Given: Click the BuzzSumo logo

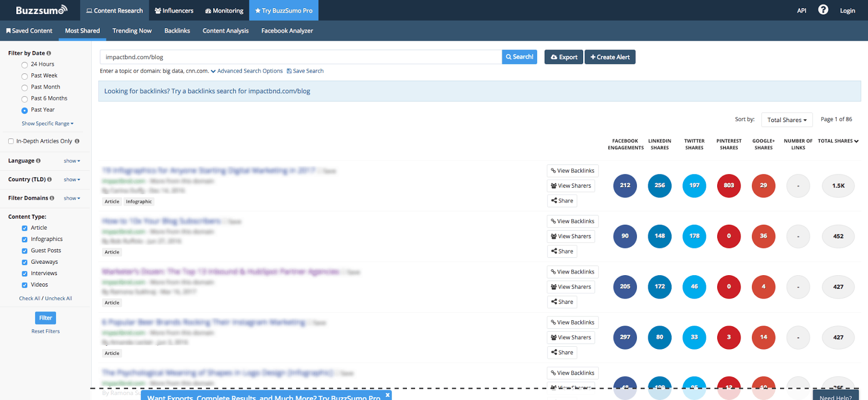Looking at the screenshot, I should pyautogui.click(x=41, y=10).
